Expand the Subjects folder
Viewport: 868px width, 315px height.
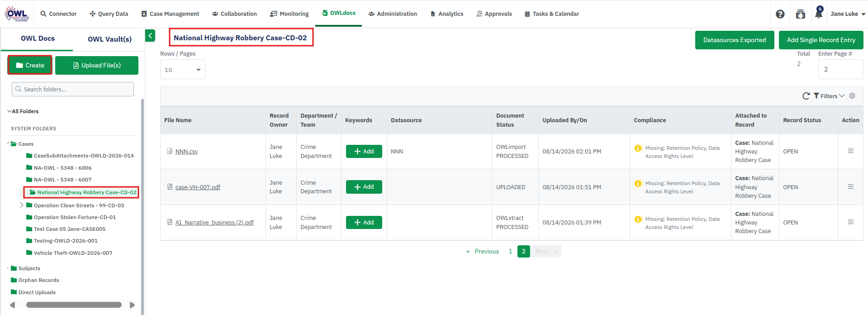tap(8, 268)
